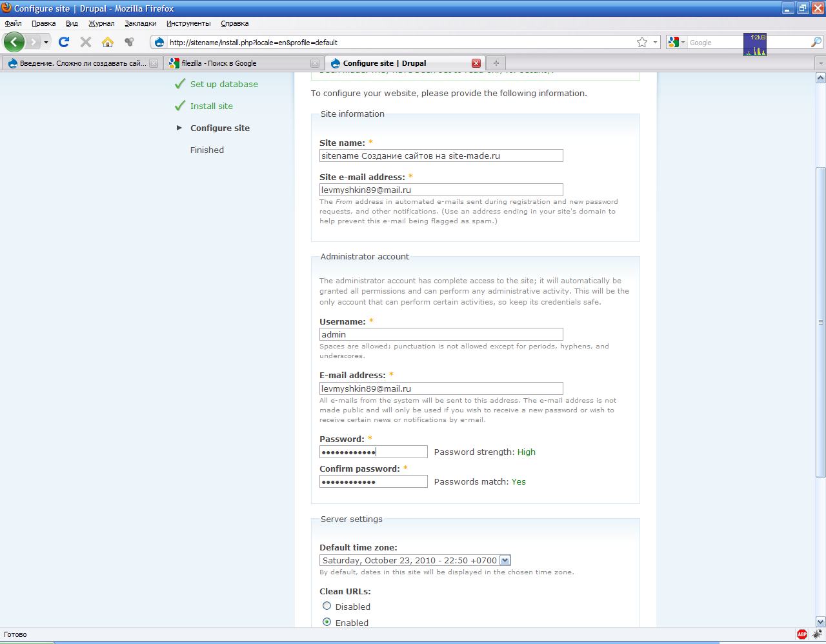This screenshot has width=826, height=644.
Task: Click the 'Administrator account' fieldset title
Action: 365,256
